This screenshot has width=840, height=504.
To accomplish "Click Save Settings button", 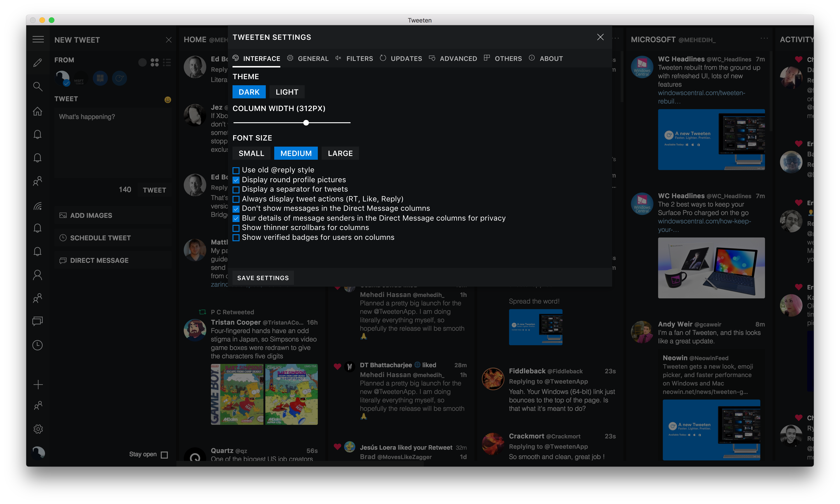I will coord(263,278).
